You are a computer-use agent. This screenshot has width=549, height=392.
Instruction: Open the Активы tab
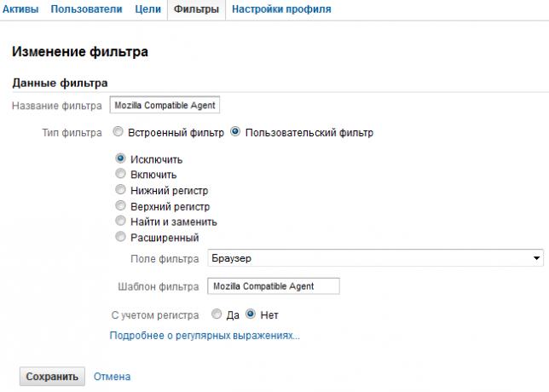(x=23, y=9)
